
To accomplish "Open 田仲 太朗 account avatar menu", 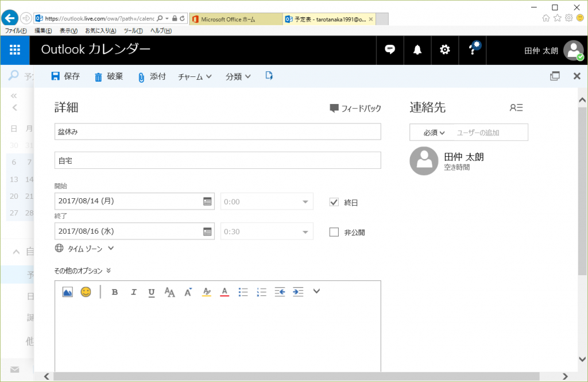I will [x=574, y=51].
